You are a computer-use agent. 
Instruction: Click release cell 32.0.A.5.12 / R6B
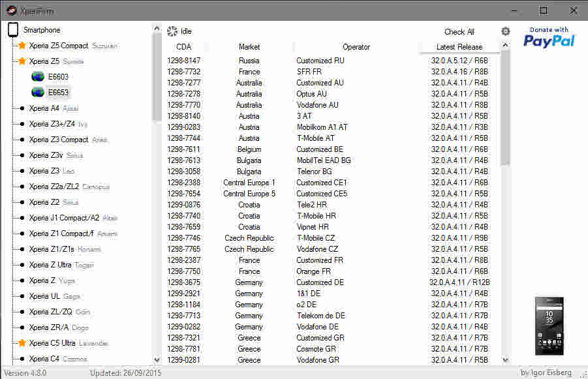(x=459, y=61)
